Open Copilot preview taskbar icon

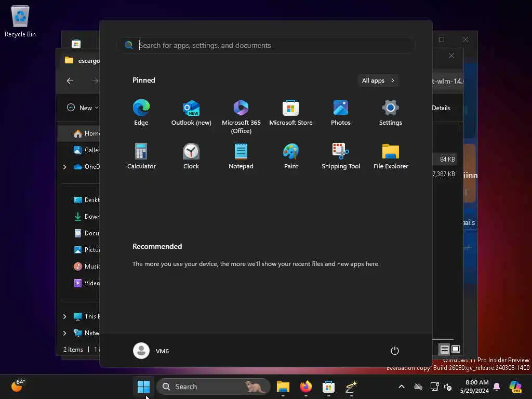click(516, 387)
